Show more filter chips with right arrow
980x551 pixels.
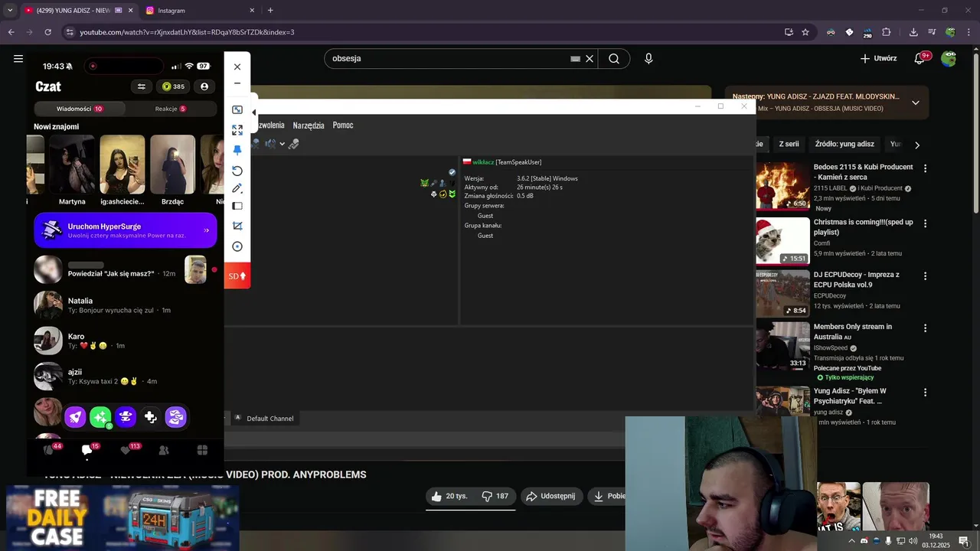[917, 145]
